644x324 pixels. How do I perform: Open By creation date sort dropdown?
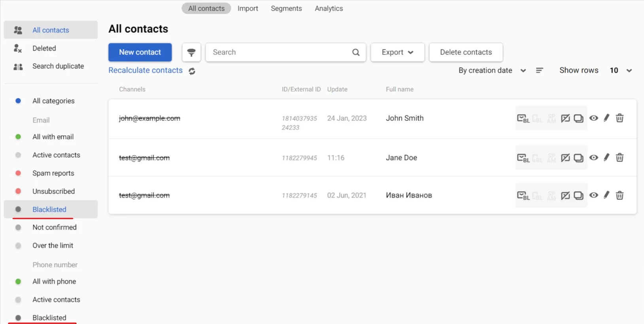(x=492, y=70)
